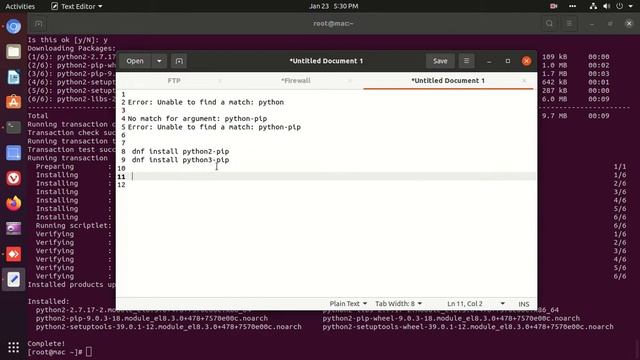Open Ubuntu Software from the dock
Image resolution: width=640 pixels, height=360 pixels.
pyautogui.click(x=13, y=102)
